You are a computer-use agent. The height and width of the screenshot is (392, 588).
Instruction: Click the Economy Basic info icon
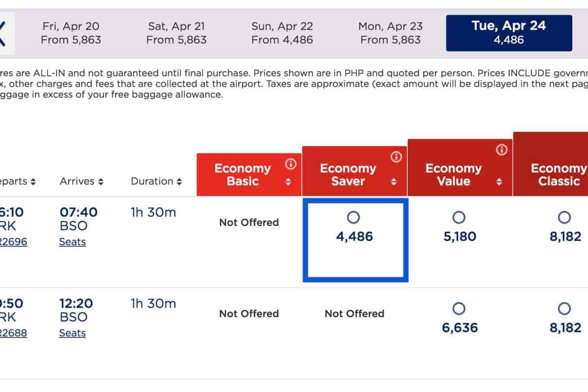tap(291, 164)
